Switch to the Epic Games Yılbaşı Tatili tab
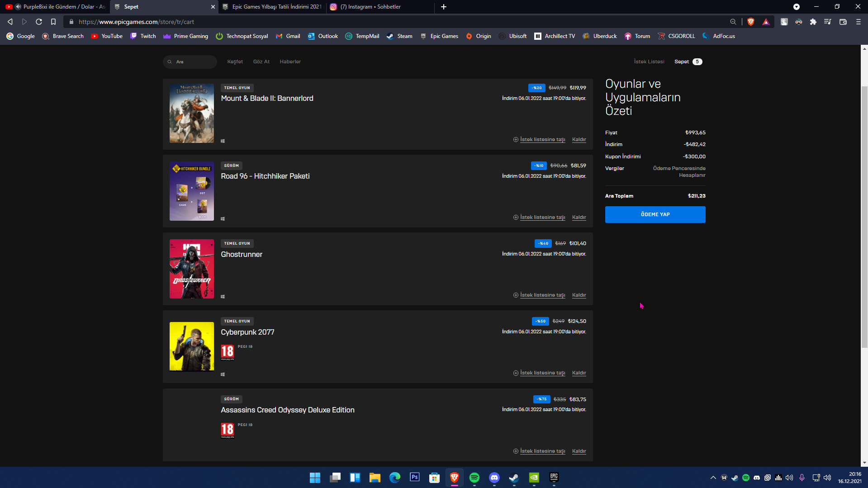 click(271, 7)
